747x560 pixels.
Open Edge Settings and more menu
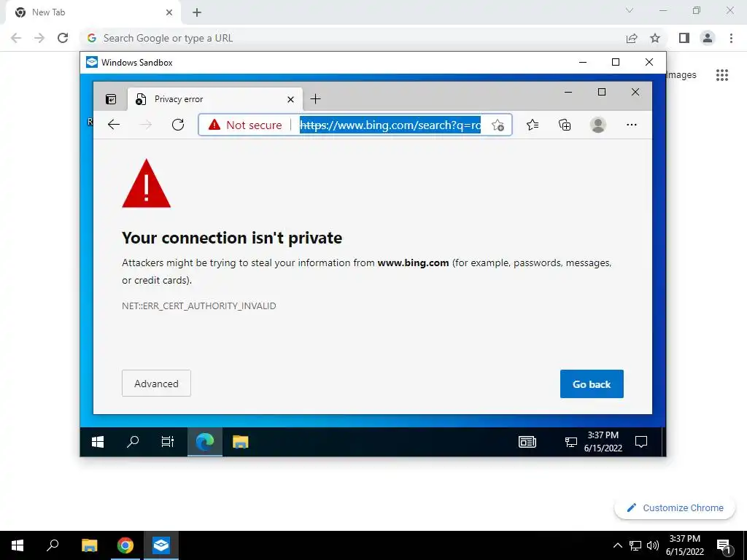tap(632, 125)
